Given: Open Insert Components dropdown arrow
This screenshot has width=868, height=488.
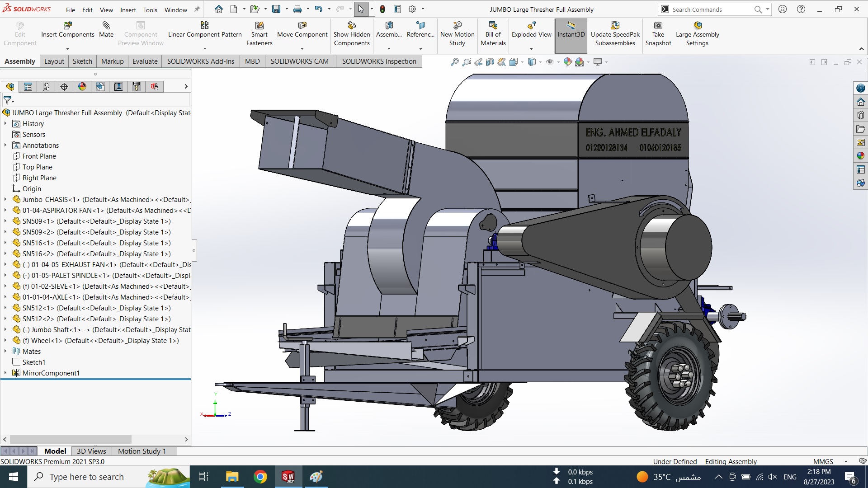Looking at the screenshot, I should pos(68,49).
